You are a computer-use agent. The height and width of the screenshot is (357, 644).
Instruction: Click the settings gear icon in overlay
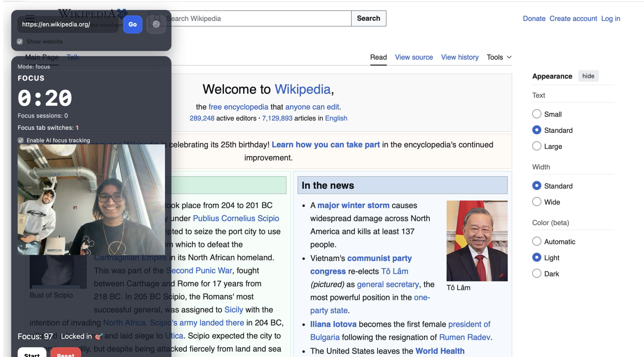coord(156,24)
